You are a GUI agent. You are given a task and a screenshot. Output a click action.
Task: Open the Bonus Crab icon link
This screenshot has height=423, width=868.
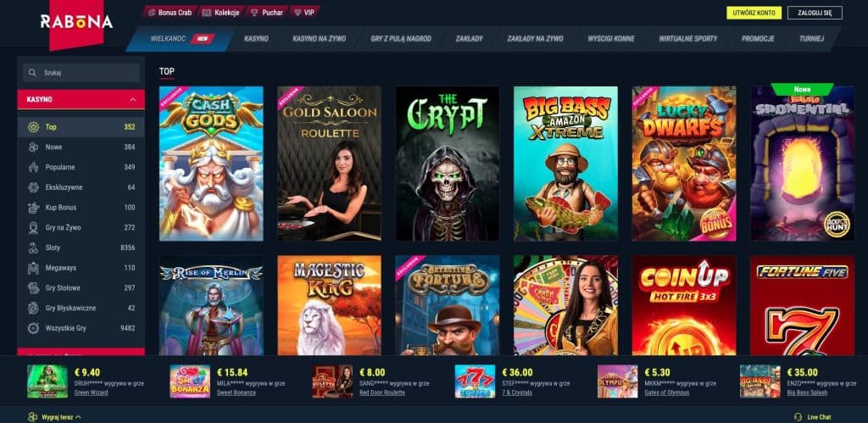point(151,12)
